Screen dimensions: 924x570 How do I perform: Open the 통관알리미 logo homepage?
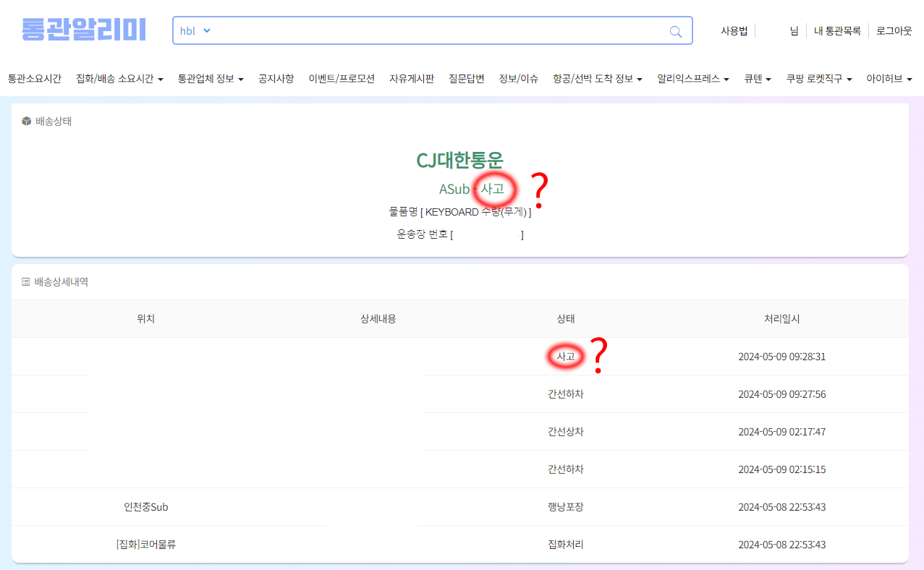coord(83,30)
